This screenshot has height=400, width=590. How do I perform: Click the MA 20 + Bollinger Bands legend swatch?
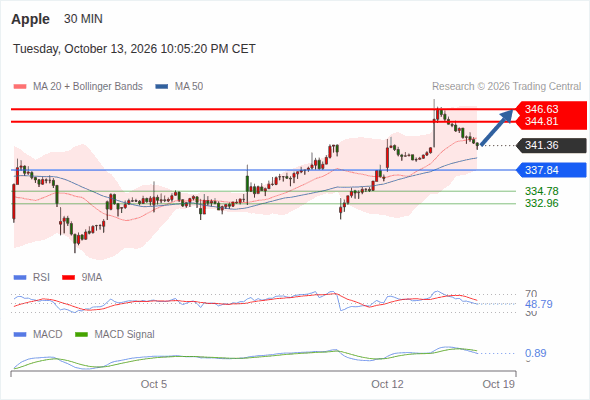click(20, 87)
